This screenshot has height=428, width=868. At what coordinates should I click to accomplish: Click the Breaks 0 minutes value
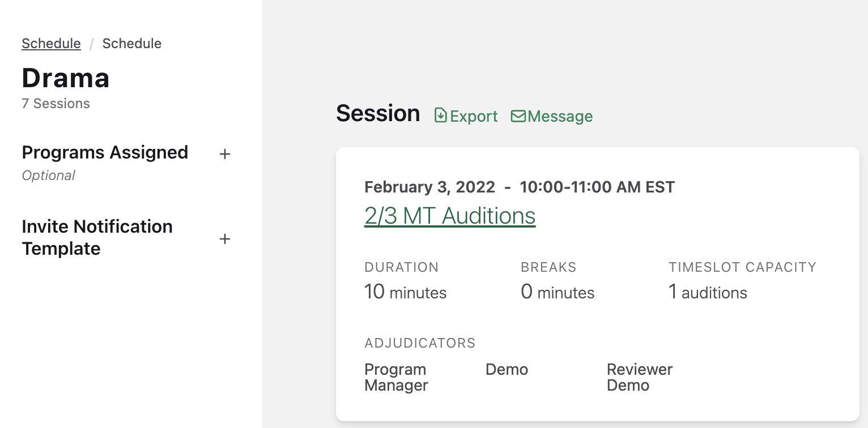[x=557, y=292]
